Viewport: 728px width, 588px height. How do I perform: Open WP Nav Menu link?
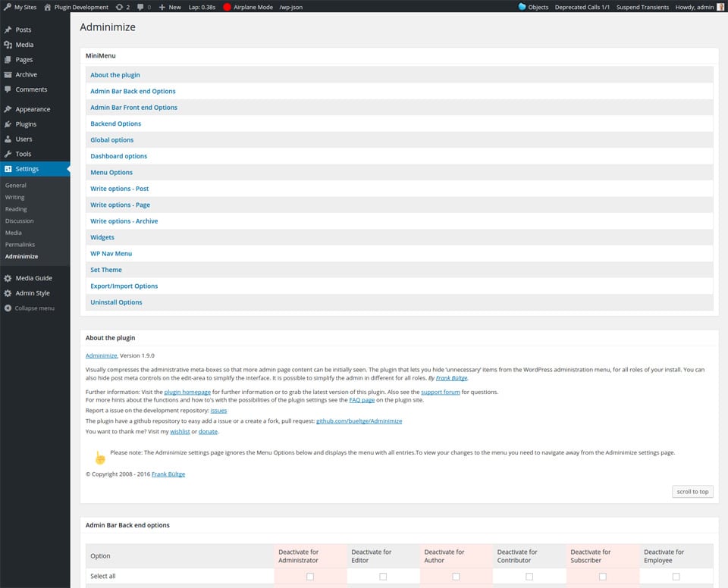point(111,253)
